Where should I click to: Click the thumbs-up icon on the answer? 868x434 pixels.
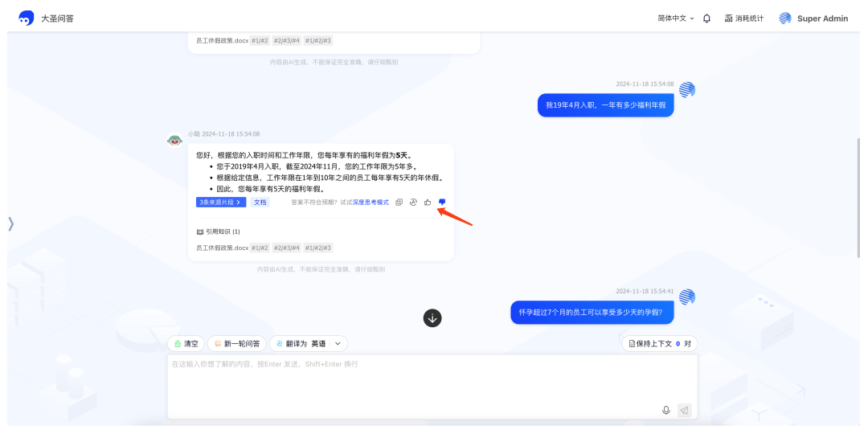pyautogui.click(x=428, y=202)
